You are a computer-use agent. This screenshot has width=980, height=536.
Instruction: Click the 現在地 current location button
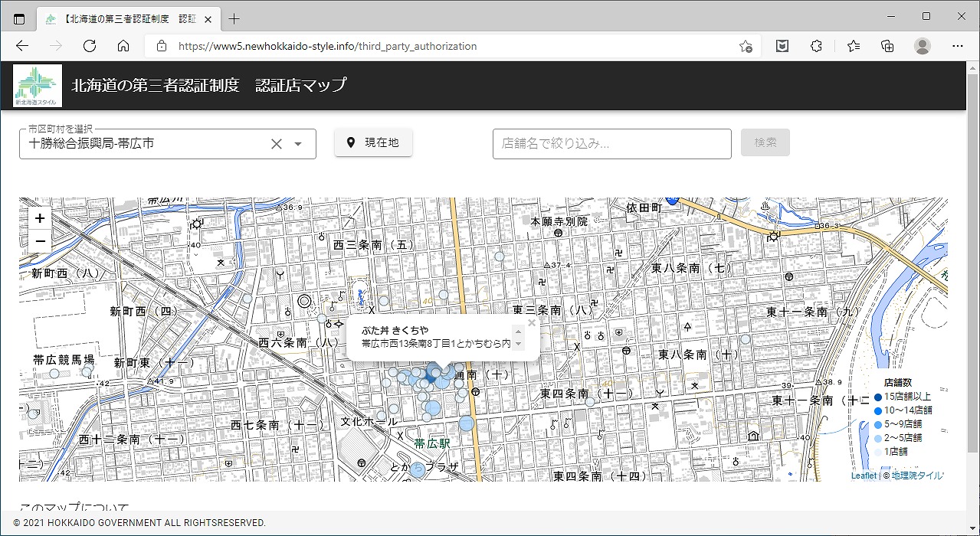click(373, 142)
